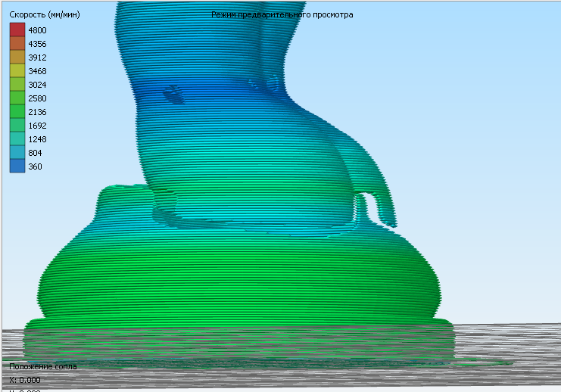Screen dimensions: 561x392
Task: Click the 3912 orange legend swatch
Action: coord(17,57)
